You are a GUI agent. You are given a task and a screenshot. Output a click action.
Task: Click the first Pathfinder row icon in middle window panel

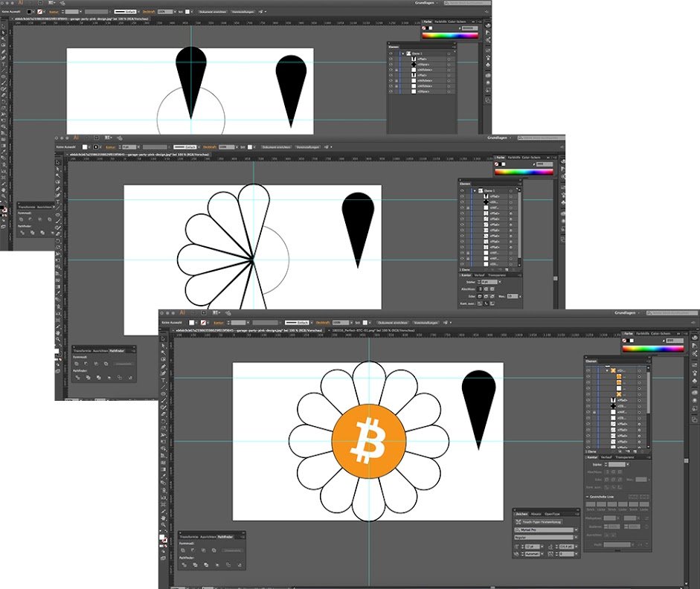pos(77,378)
